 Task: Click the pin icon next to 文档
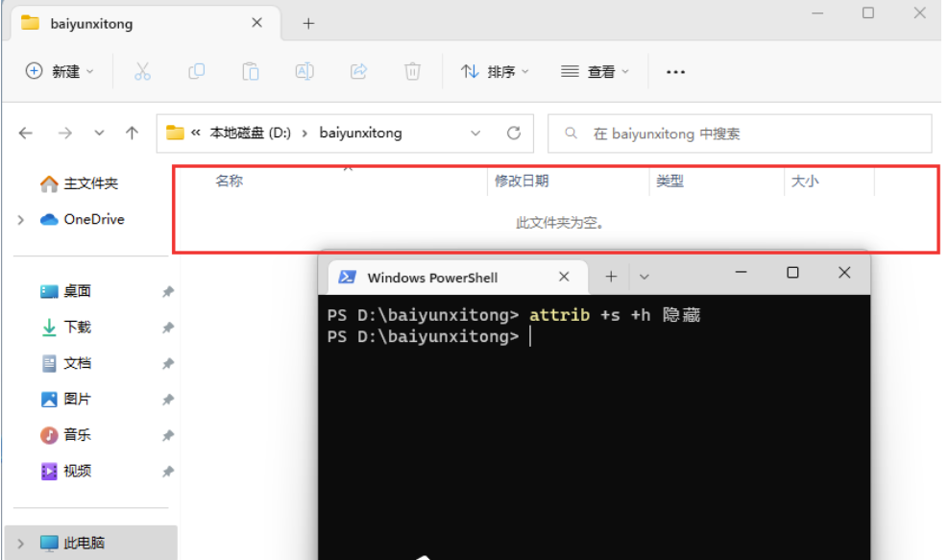point(168,364)
